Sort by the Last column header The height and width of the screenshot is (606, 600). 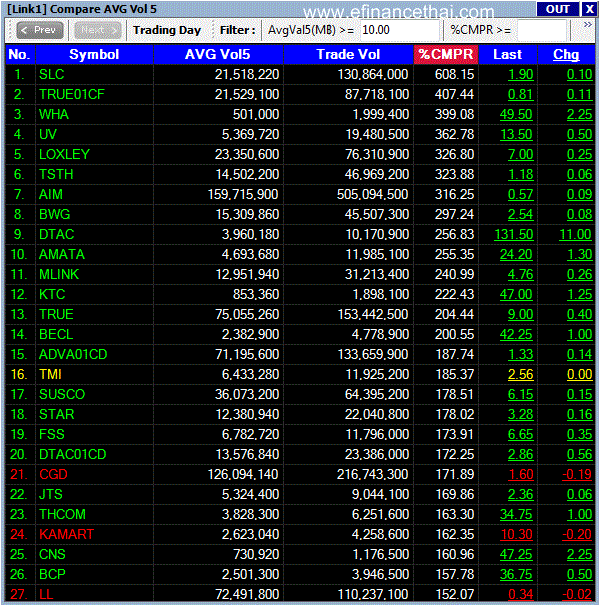click(x=508, y=54)
